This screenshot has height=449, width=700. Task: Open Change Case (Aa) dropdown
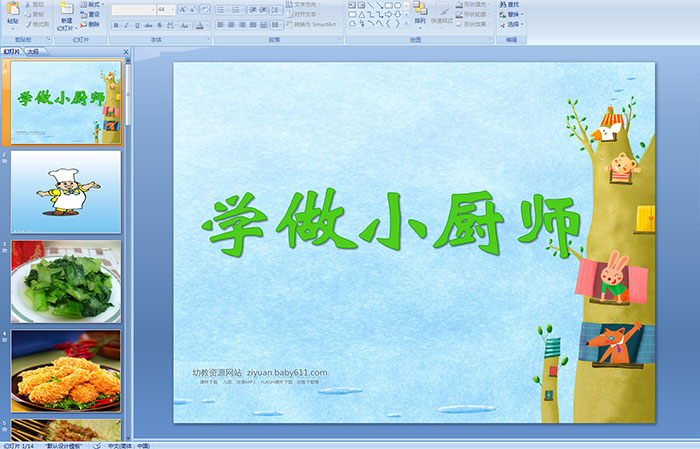[185, 25]
